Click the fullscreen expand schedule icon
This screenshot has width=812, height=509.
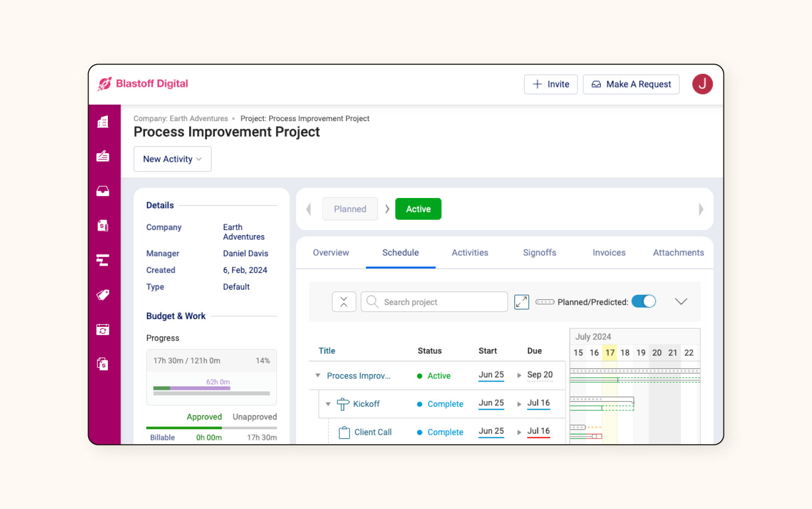point(521,302)
